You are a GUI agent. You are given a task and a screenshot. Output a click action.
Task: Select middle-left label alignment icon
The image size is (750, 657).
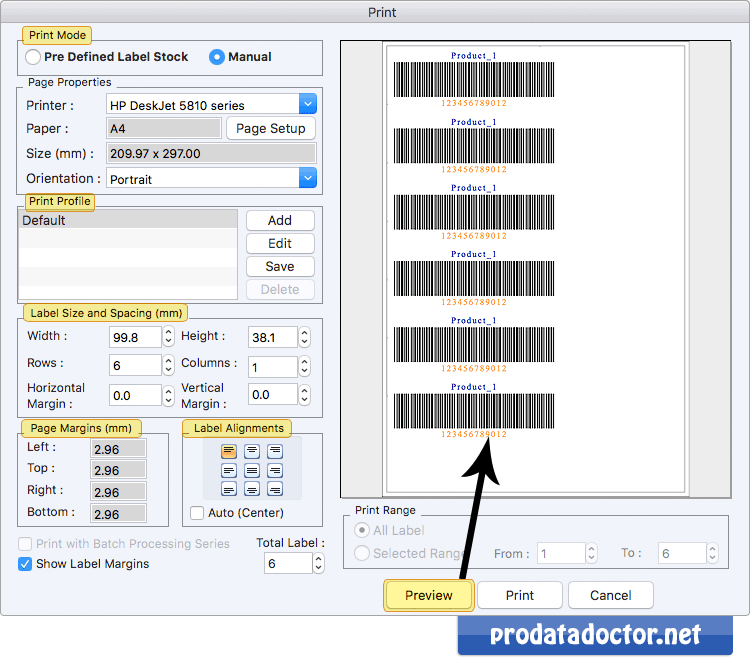click(229, 471)
